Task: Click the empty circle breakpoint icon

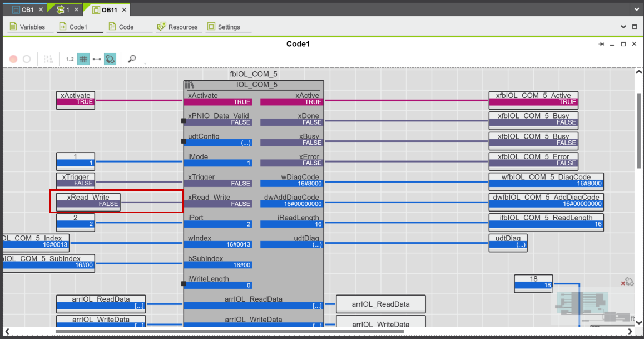Action: click(x=27, y=59)
